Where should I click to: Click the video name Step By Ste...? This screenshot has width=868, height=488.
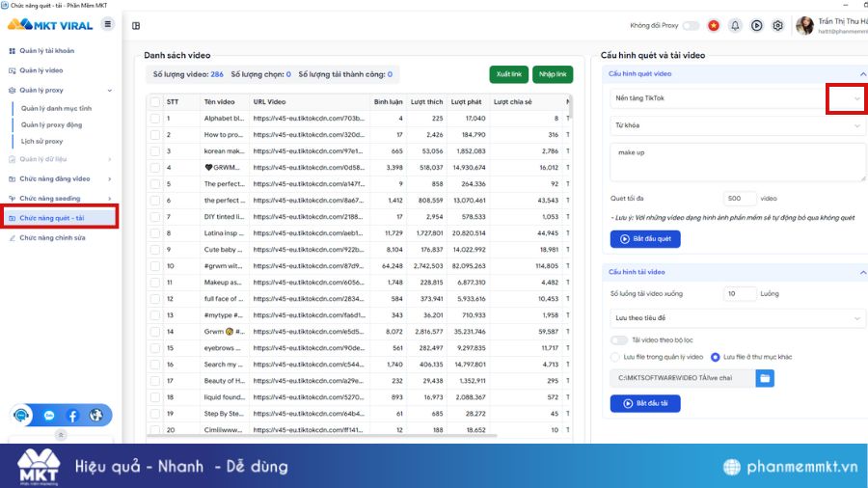[x=224, y=414]
